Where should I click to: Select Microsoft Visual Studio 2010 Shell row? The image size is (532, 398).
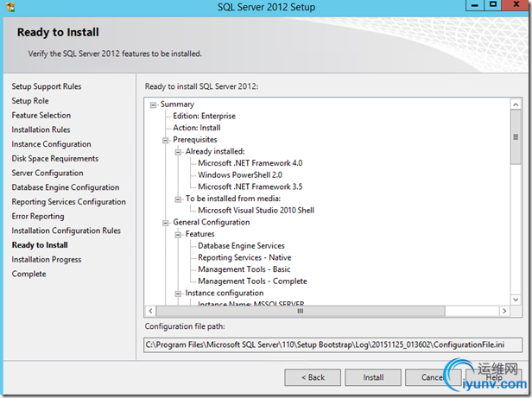[x=256, y=211]
